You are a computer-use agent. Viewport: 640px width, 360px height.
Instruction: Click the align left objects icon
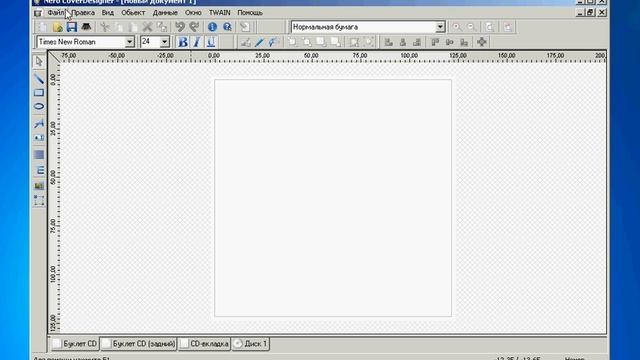(x=389, y=42)
